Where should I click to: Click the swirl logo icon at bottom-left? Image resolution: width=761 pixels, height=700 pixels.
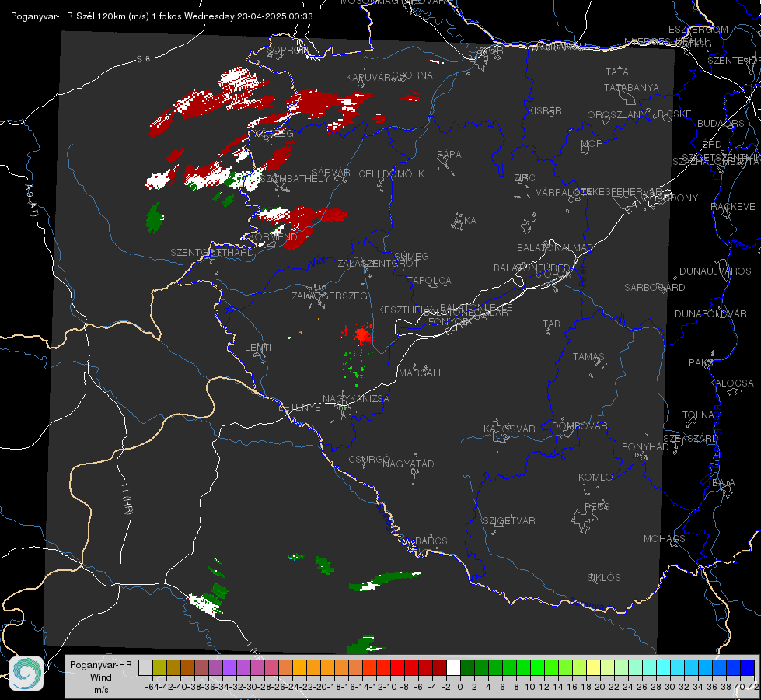click(26, 674)
